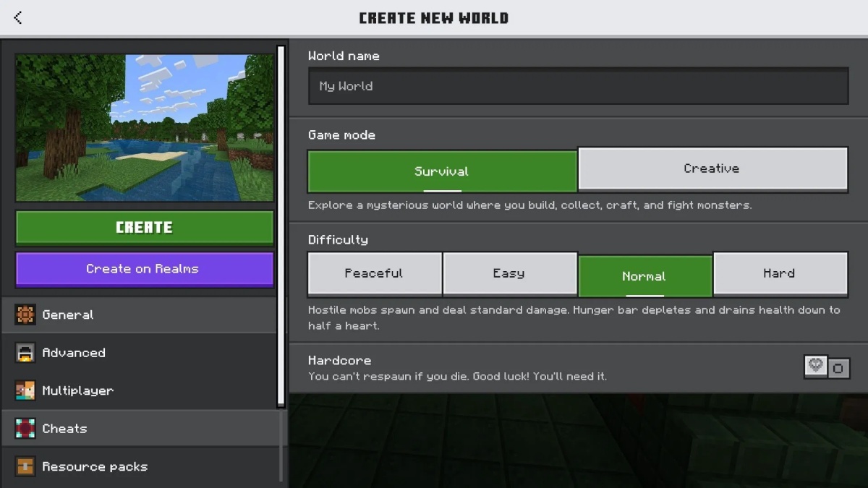Click the Resource packs chest icon
This screenshot has width=868, height=488.
[26, 466]
